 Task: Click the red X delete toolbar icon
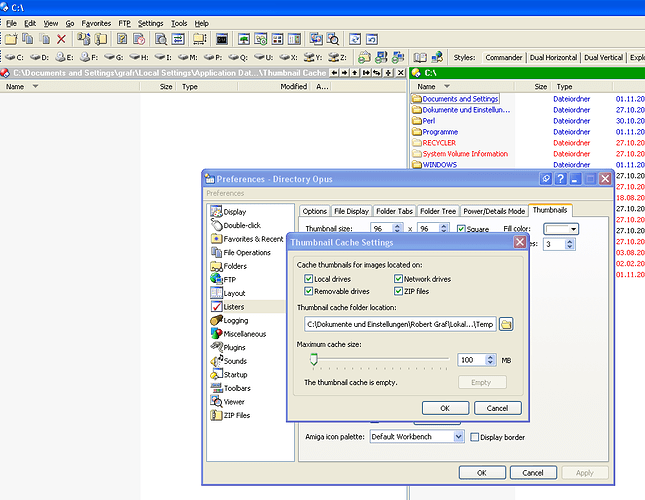[61, 39]
